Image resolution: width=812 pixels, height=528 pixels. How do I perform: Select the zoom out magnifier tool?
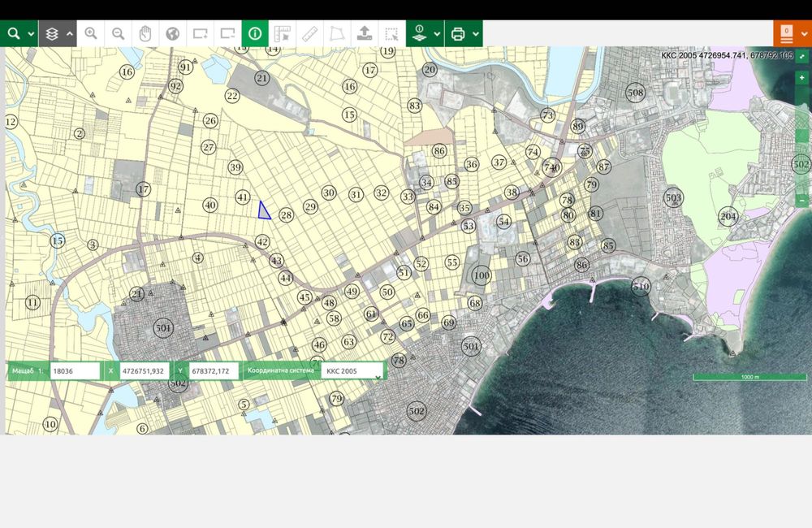point(119,34)
